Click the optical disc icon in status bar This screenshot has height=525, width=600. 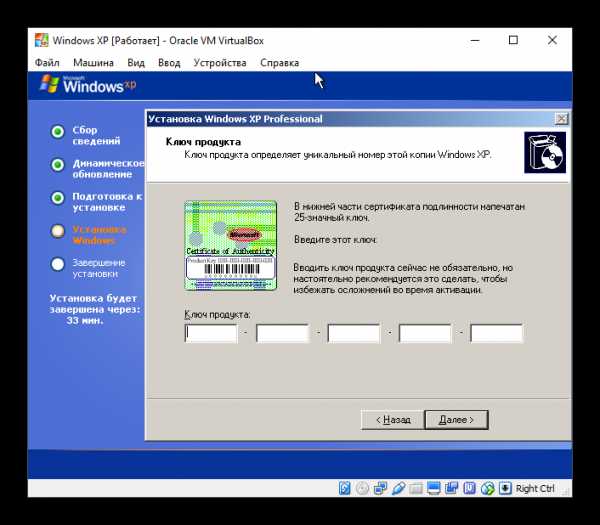click(x=362, y=488)
